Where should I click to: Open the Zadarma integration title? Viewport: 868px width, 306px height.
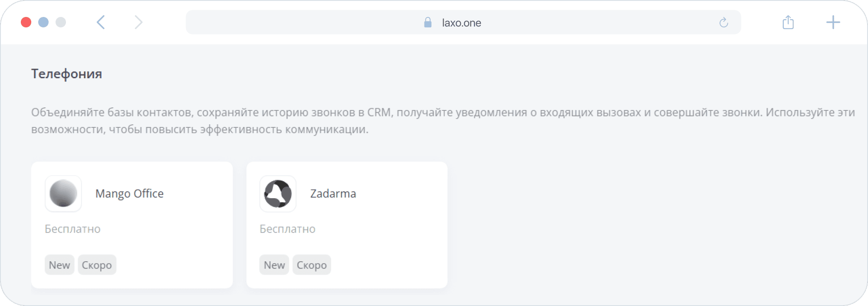(x=333, y=193)
